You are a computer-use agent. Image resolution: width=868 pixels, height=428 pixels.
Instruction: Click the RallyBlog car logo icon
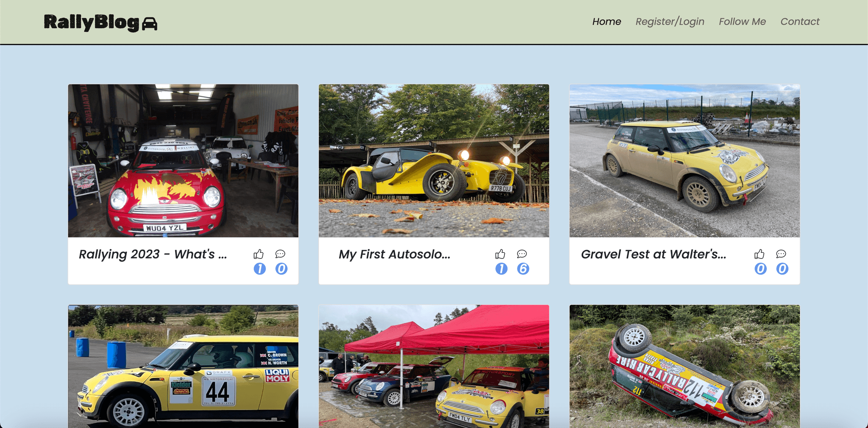coord(149,24)
